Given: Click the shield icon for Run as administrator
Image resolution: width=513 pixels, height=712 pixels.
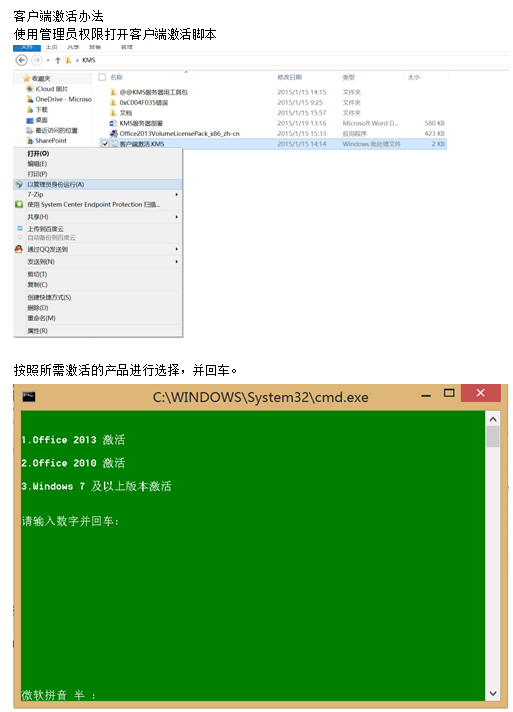Looking at the screenshot, I should click(x=19, y=184).
